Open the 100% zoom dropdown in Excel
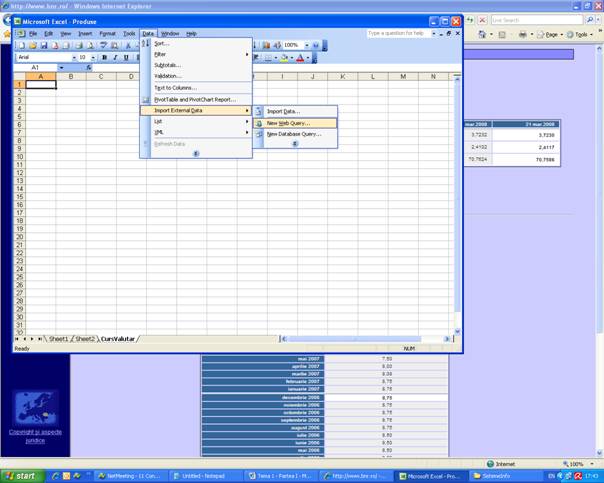This screenshot has height=483, width=604. (307, 45)
